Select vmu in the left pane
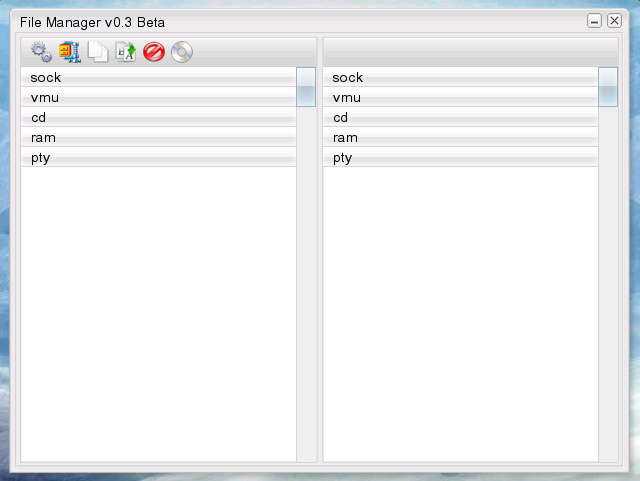This screenshot has height=481, width=640. (158, 97)
